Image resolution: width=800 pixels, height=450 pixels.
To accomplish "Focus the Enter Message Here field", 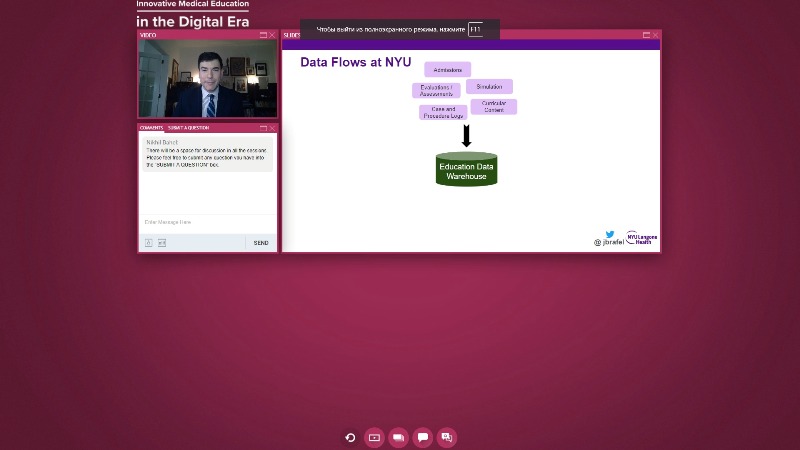I will [208, 222].
